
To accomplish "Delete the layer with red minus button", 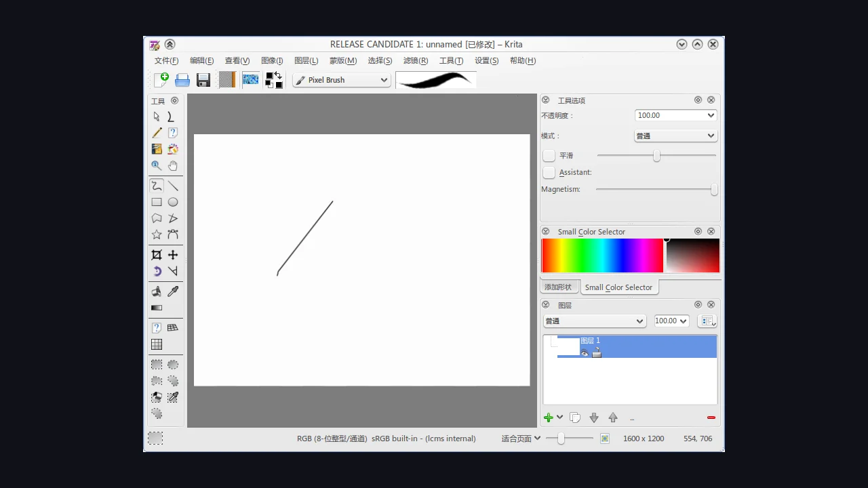I will click(x=711, y=418).
